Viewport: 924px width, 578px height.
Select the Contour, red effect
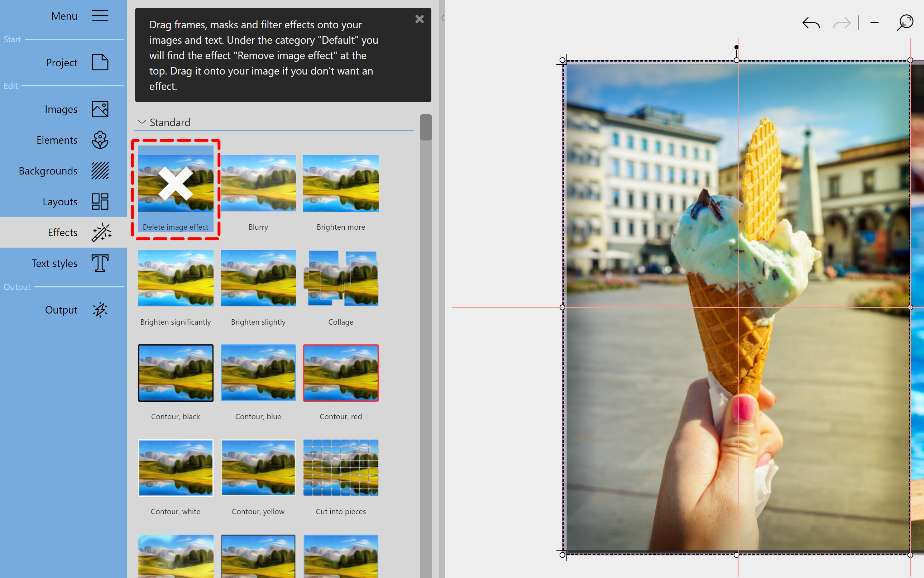340,373
